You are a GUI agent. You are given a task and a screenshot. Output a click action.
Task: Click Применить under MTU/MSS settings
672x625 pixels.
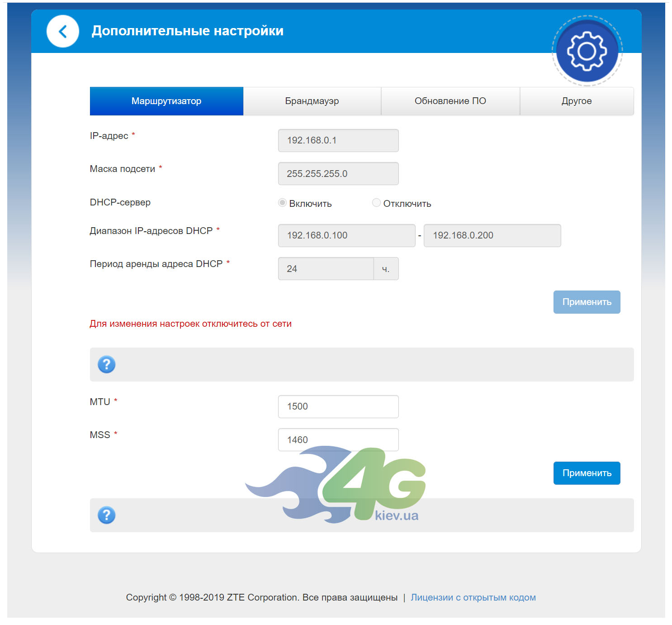[x=587, y=473]
